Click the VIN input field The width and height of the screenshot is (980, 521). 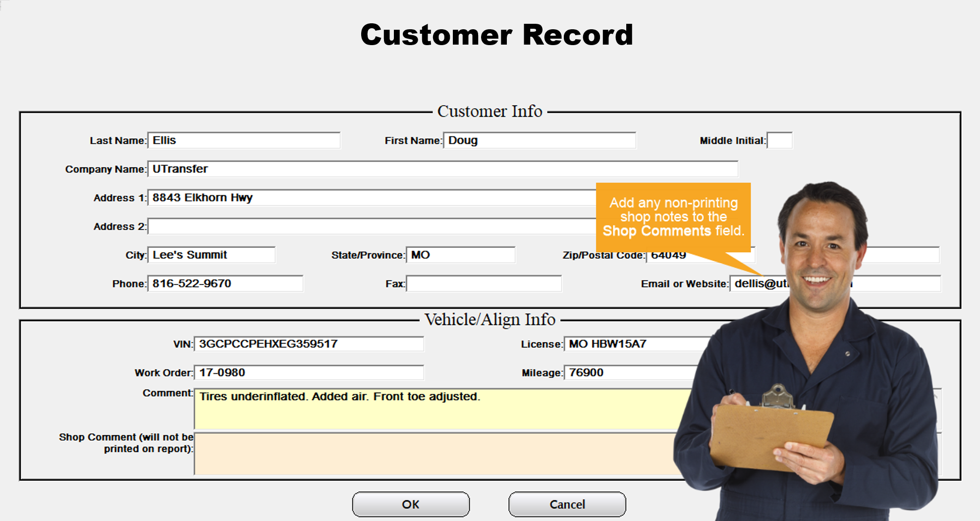(x=309, y=344)
